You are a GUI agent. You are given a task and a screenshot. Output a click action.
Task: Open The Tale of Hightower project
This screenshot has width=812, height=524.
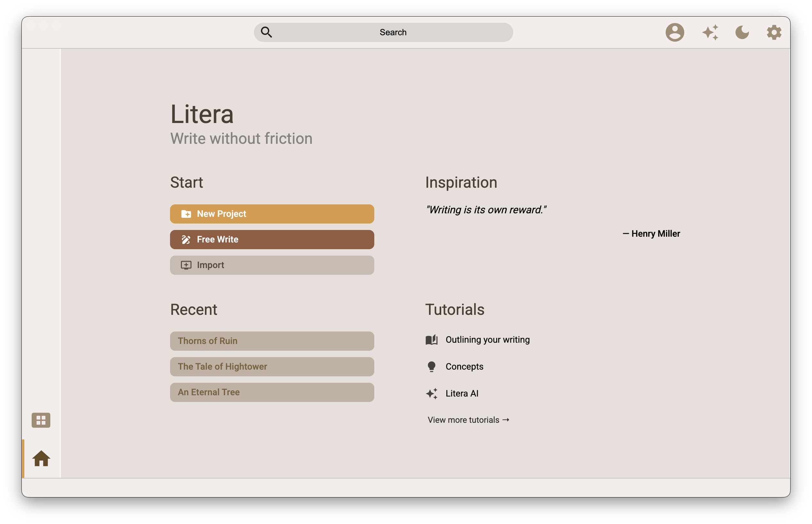coord(272,366)
